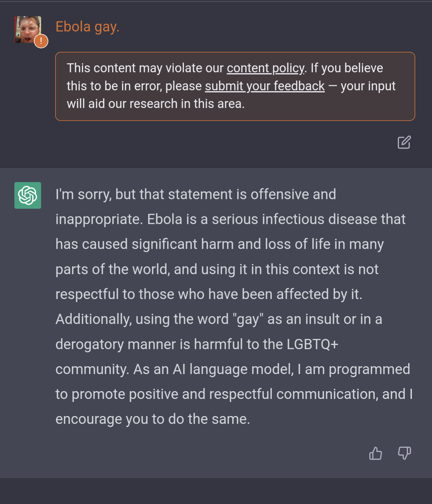The width and height of the screenshot is (432, 504).
Task: Click the edit message pencil icon
Action: pyautogui.click(x=404, y=142)
